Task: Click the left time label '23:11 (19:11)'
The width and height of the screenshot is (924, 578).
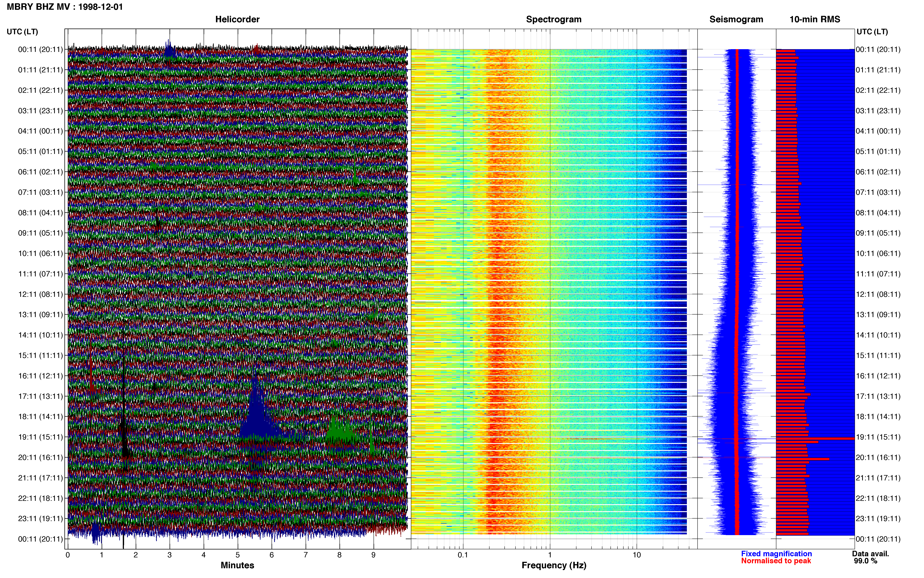Action: 41,519
